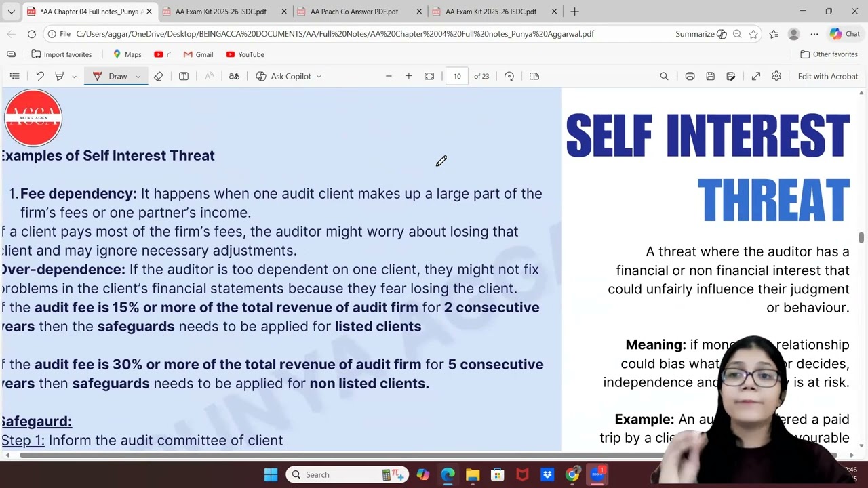Switch to first AA Exam Kit 2025-26 ISDC.pdf tab
Screen dimensions: 868x488
coord(220,12)
